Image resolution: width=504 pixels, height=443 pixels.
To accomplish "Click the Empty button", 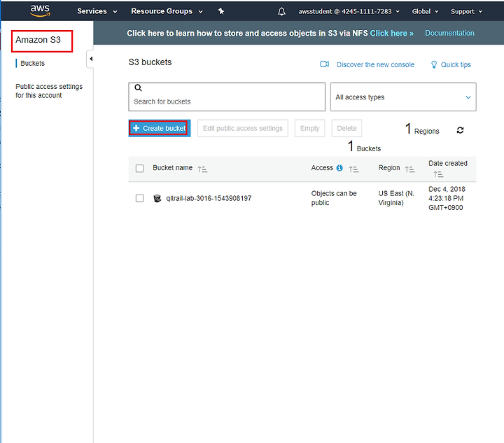I will (x=309, y=128).
